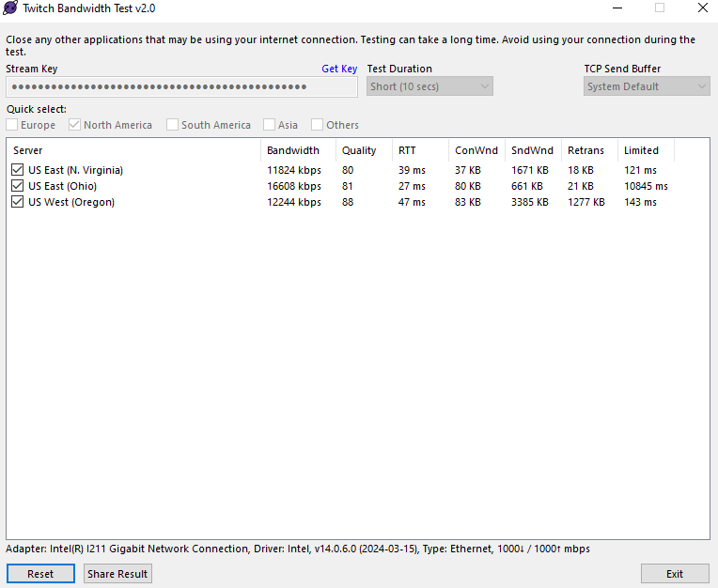Uncheck the US West (Oregon) server

click(x=18, y=202)
